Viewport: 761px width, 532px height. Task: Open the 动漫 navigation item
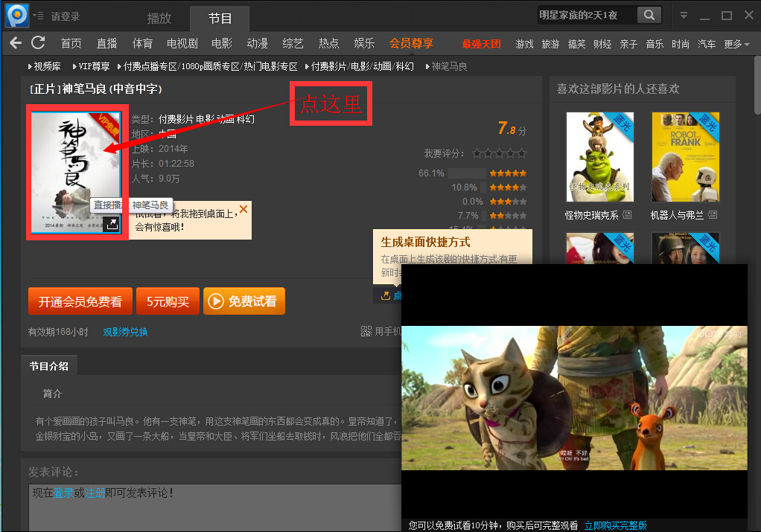257,44
